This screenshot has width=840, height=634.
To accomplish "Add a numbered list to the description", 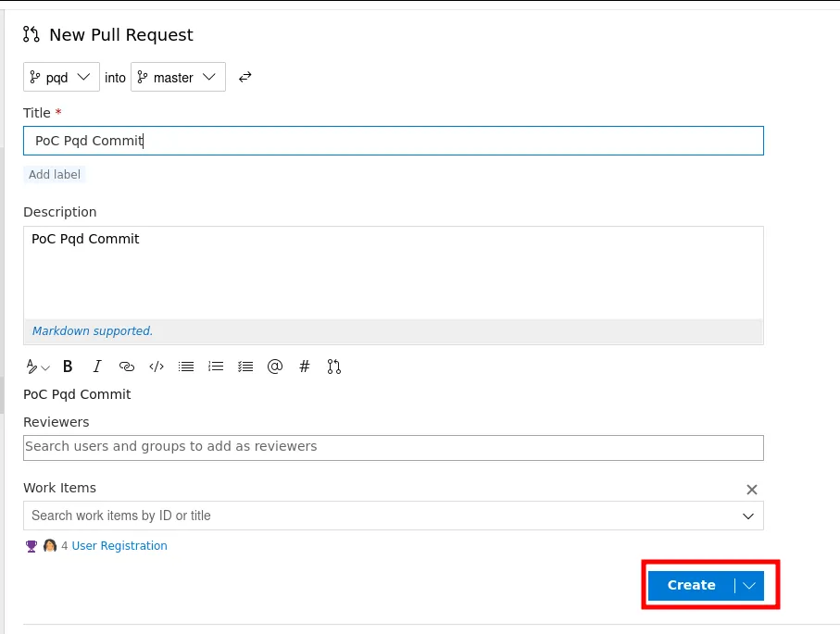I will pyautogui.click(x=216, y=367).
